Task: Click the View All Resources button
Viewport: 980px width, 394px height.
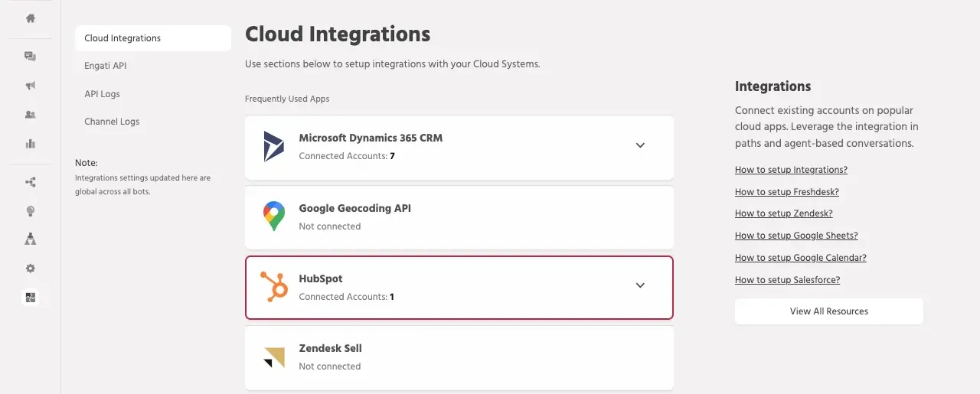Action: click(x=828, y=311)
